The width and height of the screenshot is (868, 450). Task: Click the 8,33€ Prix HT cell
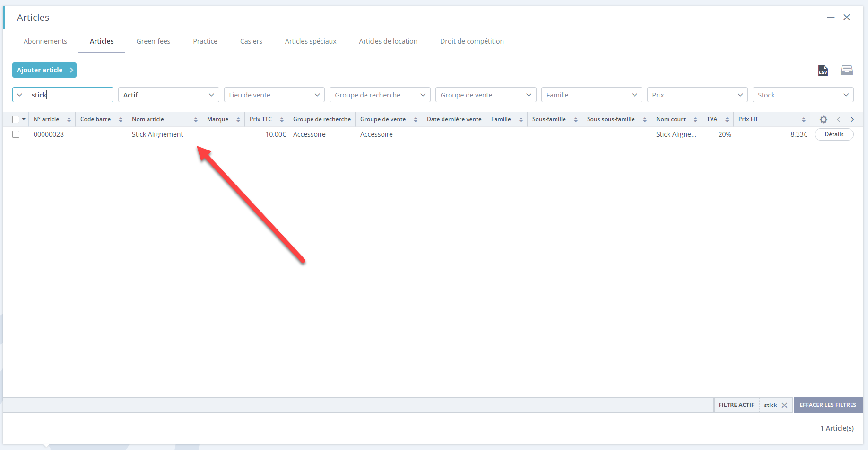[799, 134]
